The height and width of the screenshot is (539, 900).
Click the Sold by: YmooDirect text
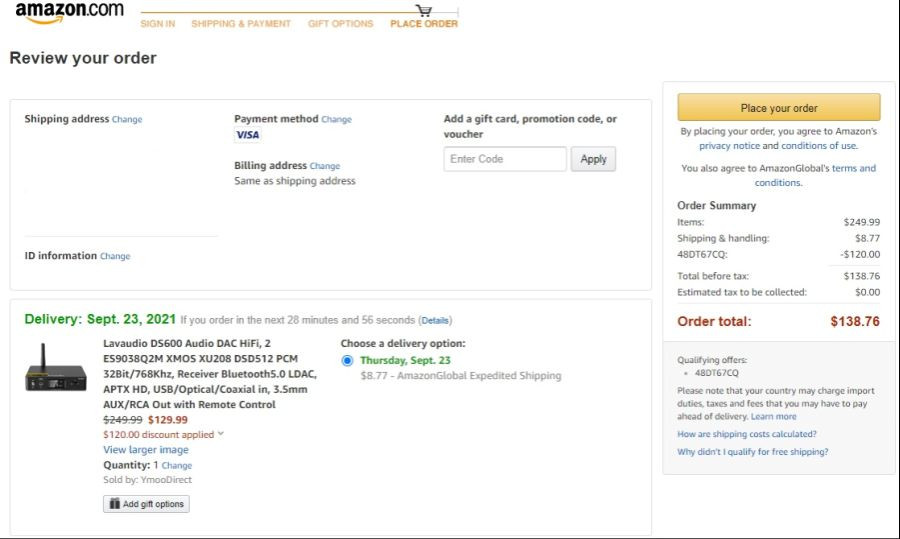(x=148, y=480)
